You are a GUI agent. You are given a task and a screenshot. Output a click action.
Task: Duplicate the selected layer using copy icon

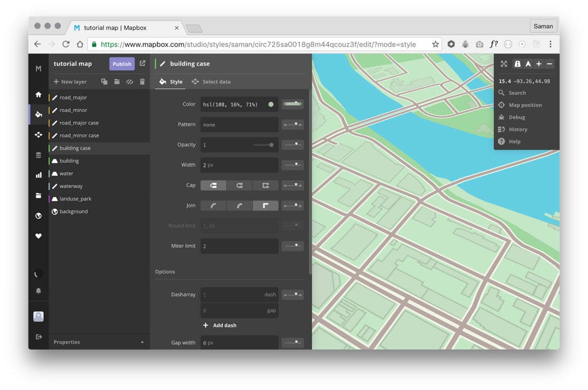tap(106, 81)
